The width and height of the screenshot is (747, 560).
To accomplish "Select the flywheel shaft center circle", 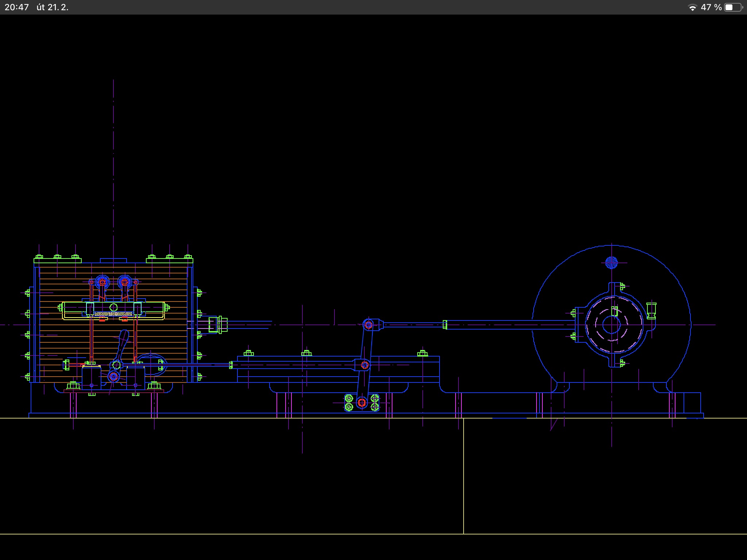I will click(611, 324).
